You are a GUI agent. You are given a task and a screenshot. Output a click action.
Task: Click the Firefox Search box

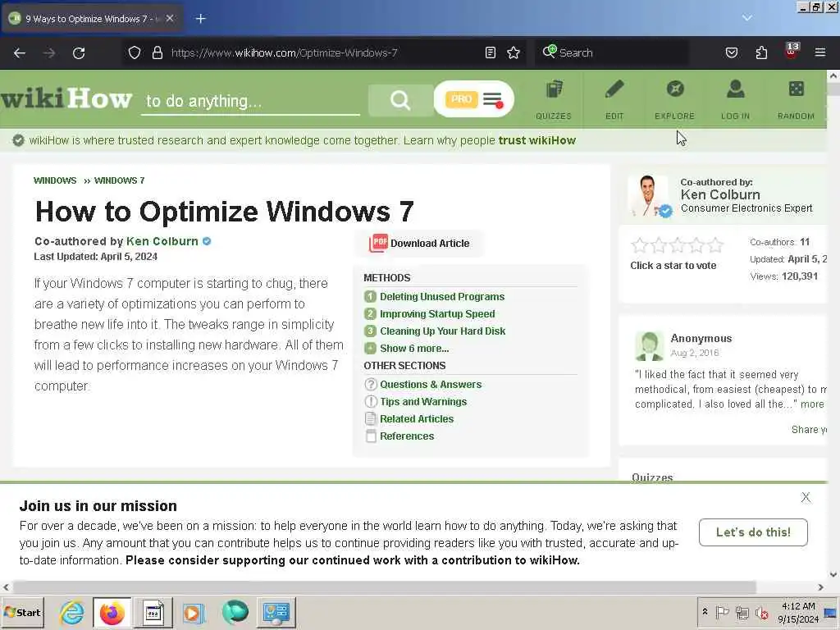click(x=612, y=52)
